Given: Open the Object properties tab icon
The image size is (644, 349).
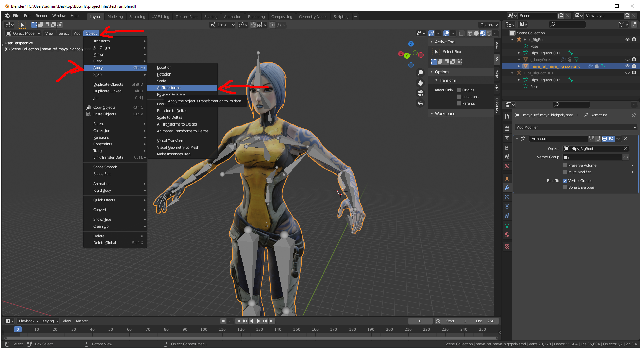Looking at the screenshot, I should (507, 178).
